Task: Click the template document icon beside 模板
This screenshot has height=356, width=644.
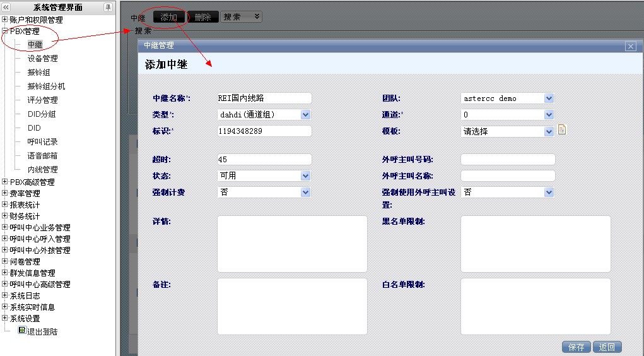Action: pyautogui.click(x=563, y=130)
